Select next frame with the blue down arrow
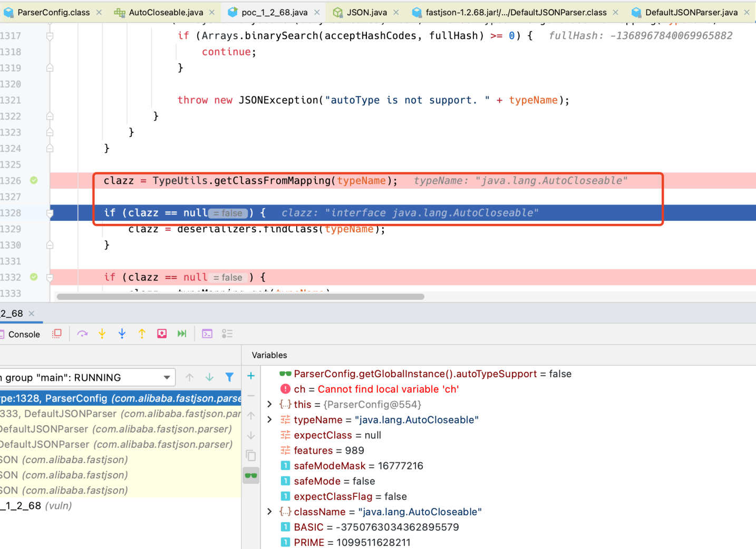This screenshot has height=549, width=756. coord(209,377)
